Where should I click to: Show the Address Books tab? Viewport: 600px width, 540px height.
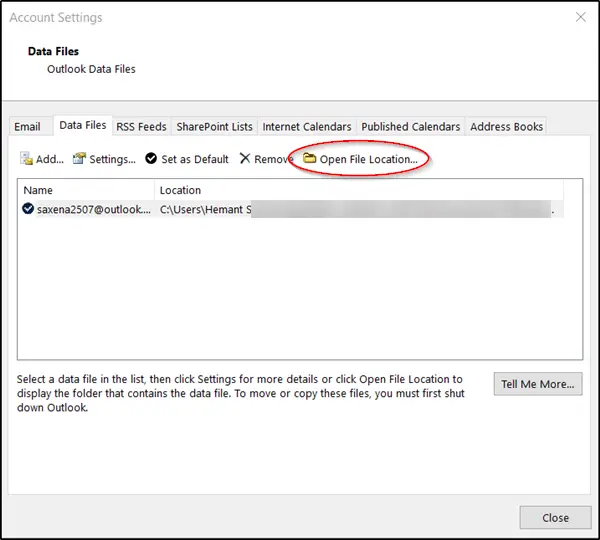[506, 127]
